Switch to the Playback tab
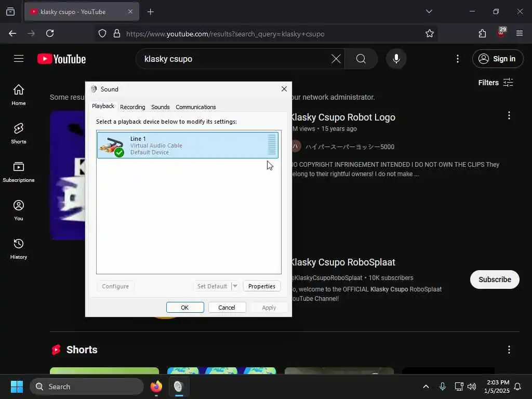The height and width of the screenshot is (399, 532). 103,106
